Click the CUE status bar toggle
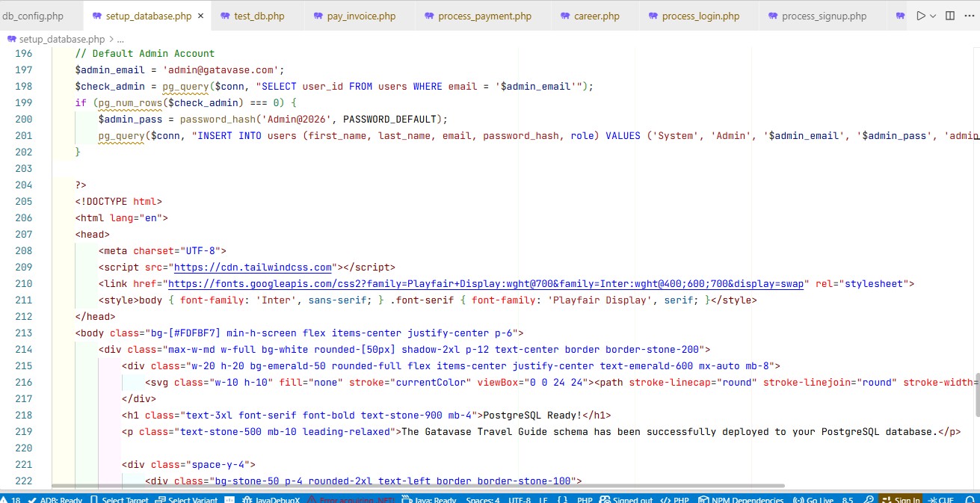 pos(941,499)
